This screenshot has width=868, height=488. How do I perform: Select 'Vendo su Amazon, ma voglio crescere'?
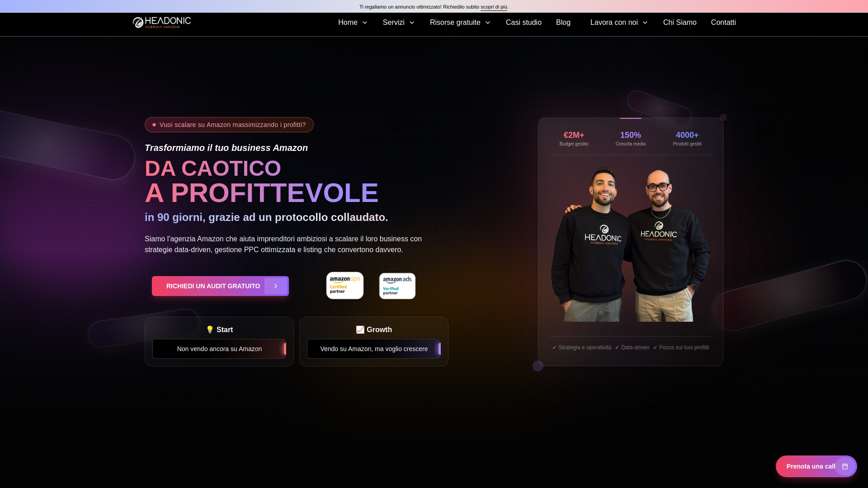pos(374,349)
